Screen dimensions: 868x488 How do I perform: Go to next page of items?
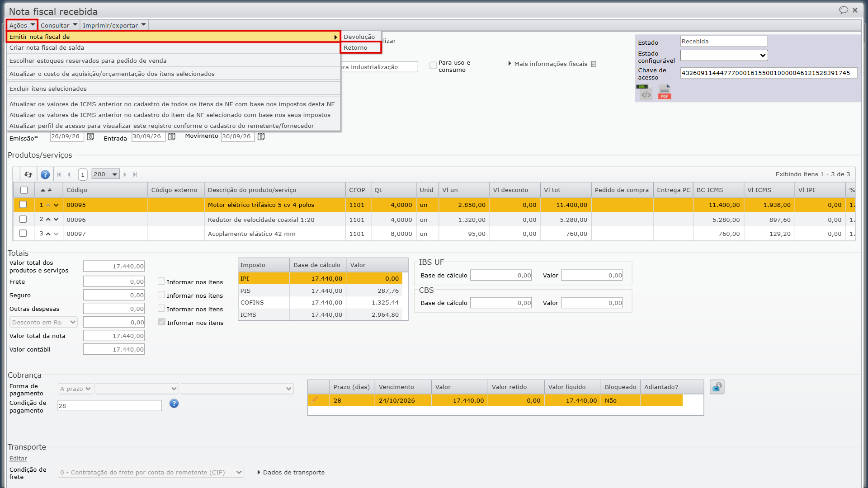[x=125, y=174]
